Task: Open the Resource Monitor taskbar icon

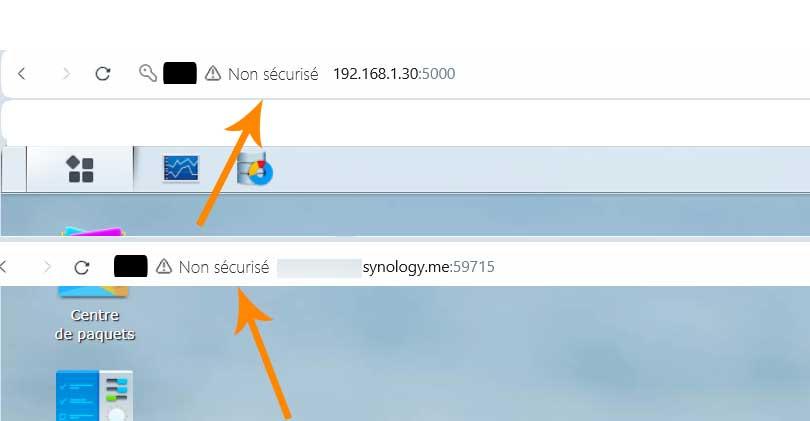Action: (180, 168)
